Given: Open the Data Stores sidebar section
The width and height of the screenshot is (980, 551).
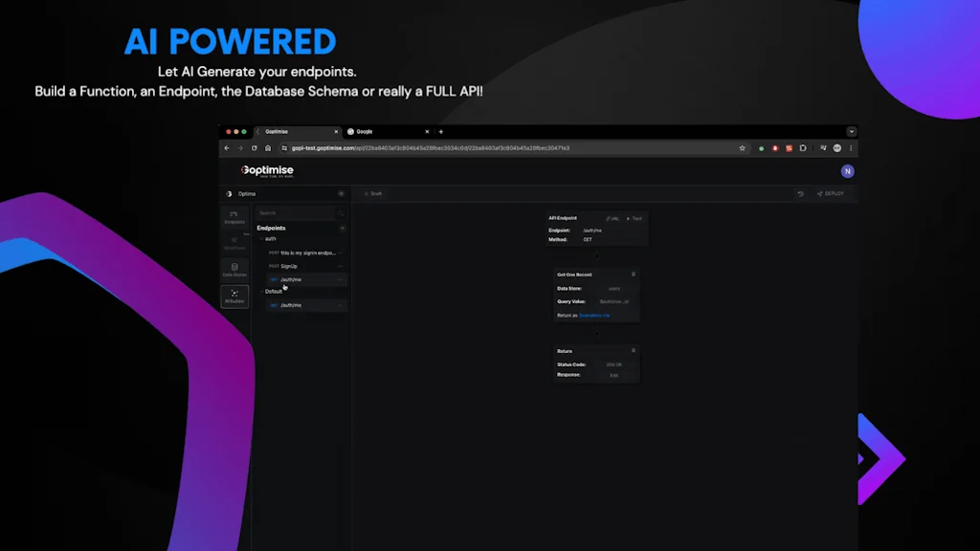Looking at the screenshot, I should 234,270.
